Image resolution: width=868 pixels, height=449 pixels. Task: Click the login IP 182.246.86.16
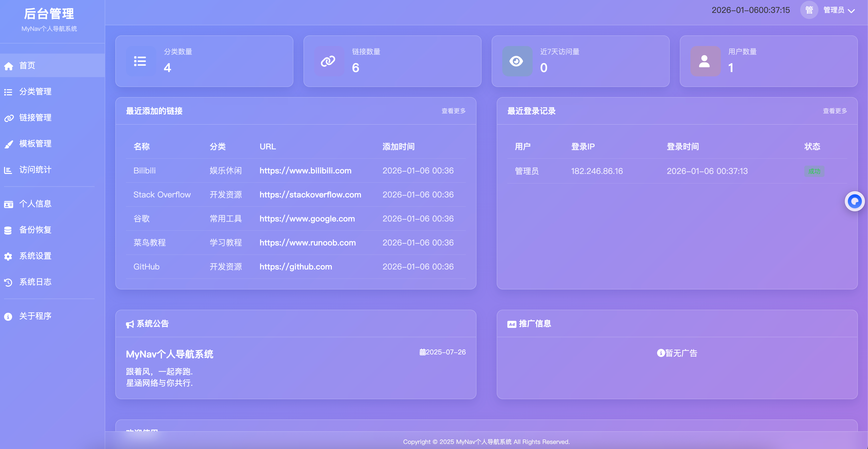click(x=597, y=171)
